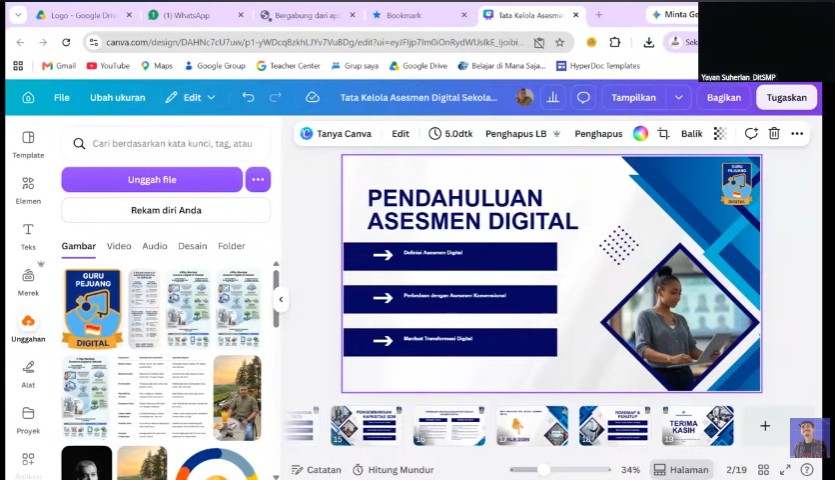This screenshot has height=480, width=835.
Task: Click the Unggah file button
Action: click(x=152, y=180)
